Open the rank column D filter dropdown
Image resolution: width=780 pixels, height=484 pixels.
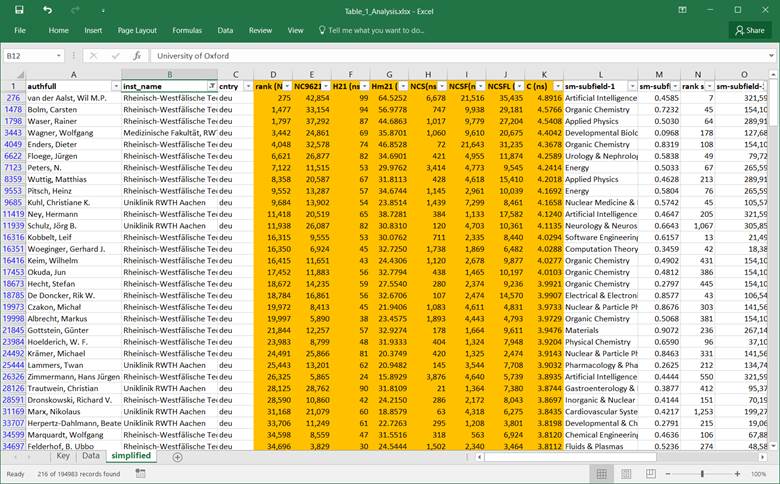[287, 87]
